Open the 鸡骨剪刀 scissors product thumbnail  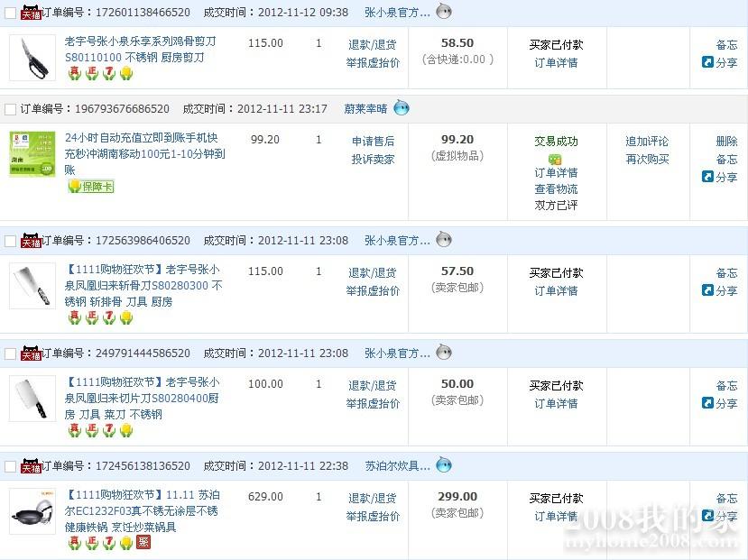pyautogui.click(x=32, y=58)
